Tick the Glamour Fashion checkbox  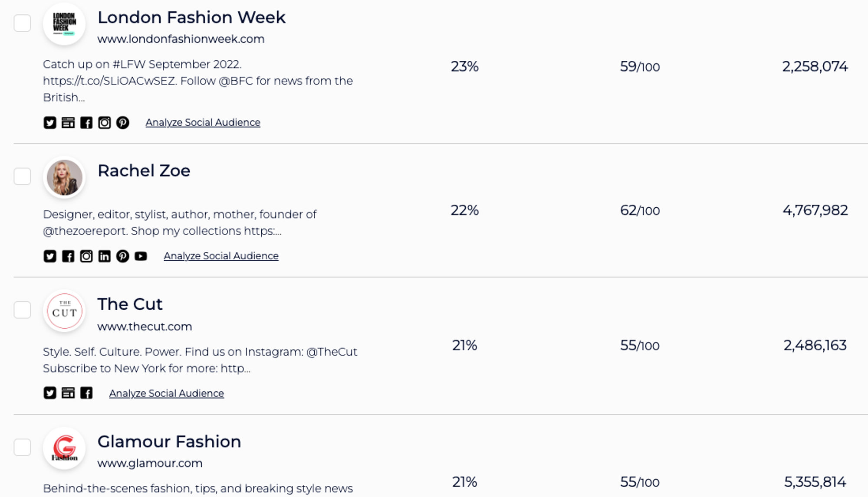[22, 447]
